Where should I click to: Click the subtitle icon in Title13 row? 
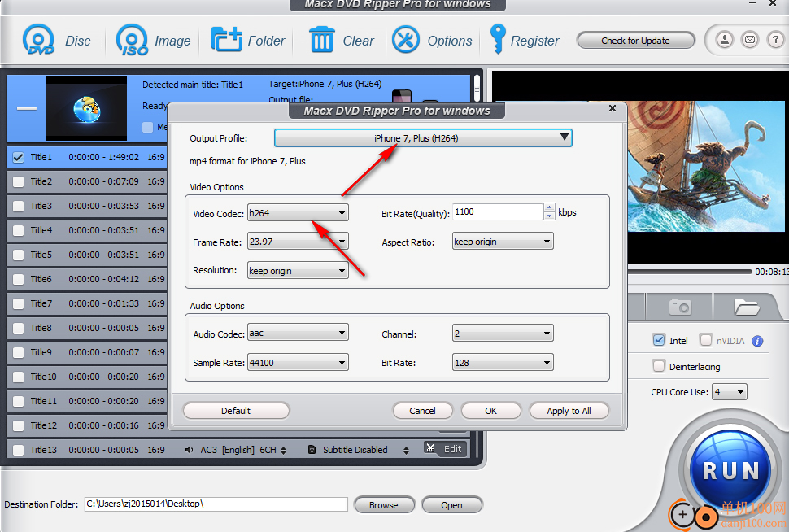click(x=312, y=450)
